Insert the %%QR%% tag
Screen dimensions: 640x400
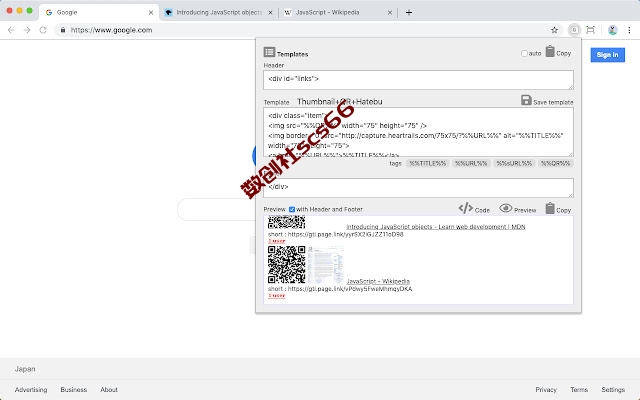tap(555, 163)
